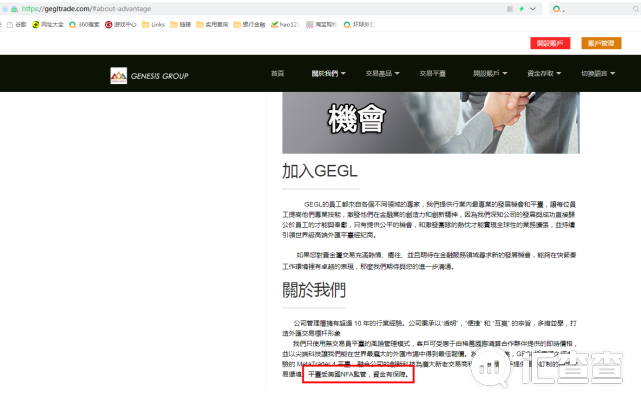Image resolution: width=641 pixels, height=397 pixels.
Task: Click the 關於我們 section heading
Action: [314, 290]
